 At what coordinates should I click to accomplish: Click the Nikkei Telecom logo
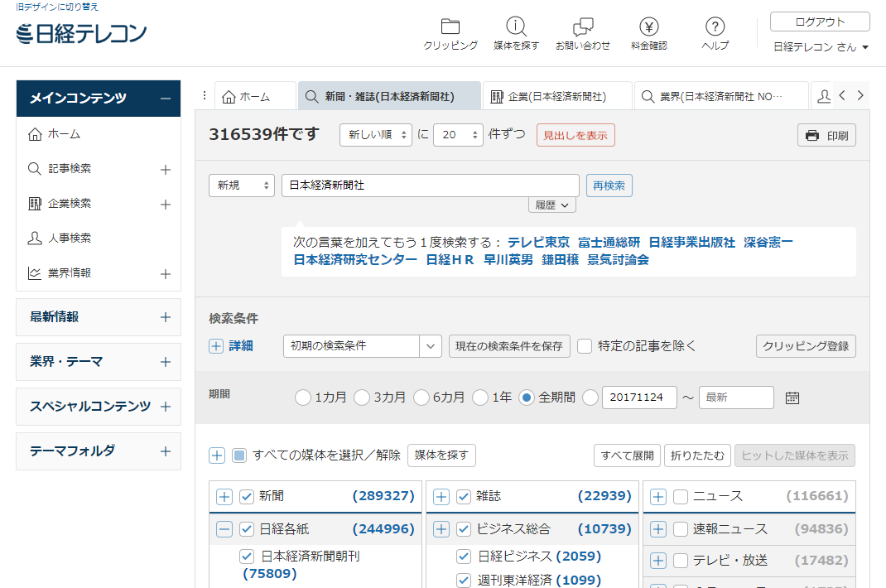coord(81,34)
